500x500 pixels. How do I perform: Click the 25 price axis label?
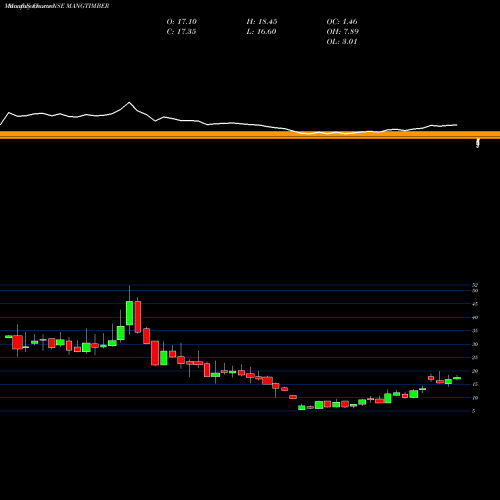pyautogui.click(x=475, y=358)
